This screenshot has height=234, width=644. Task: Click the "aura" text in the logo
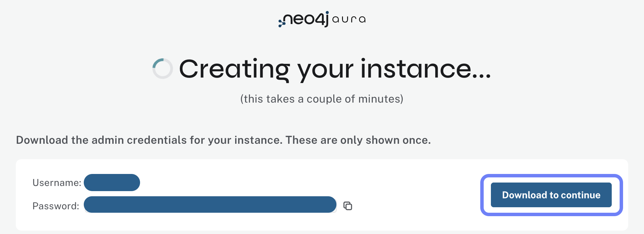click(x=349, y=20)
